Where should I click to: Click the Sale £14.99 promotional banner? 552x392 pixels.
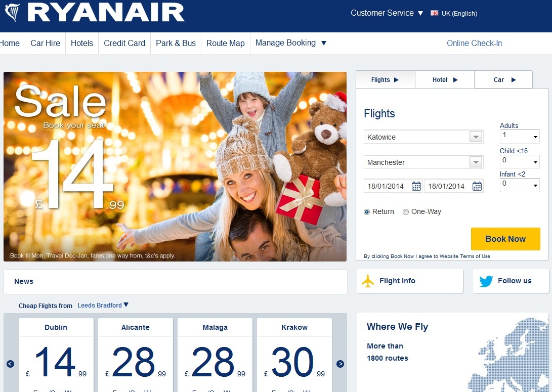tap(175, 166)
